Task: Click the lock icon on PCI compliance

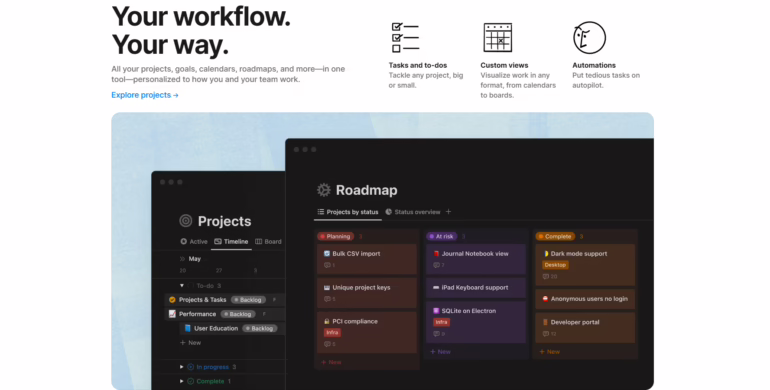Action: coord(327,321)
